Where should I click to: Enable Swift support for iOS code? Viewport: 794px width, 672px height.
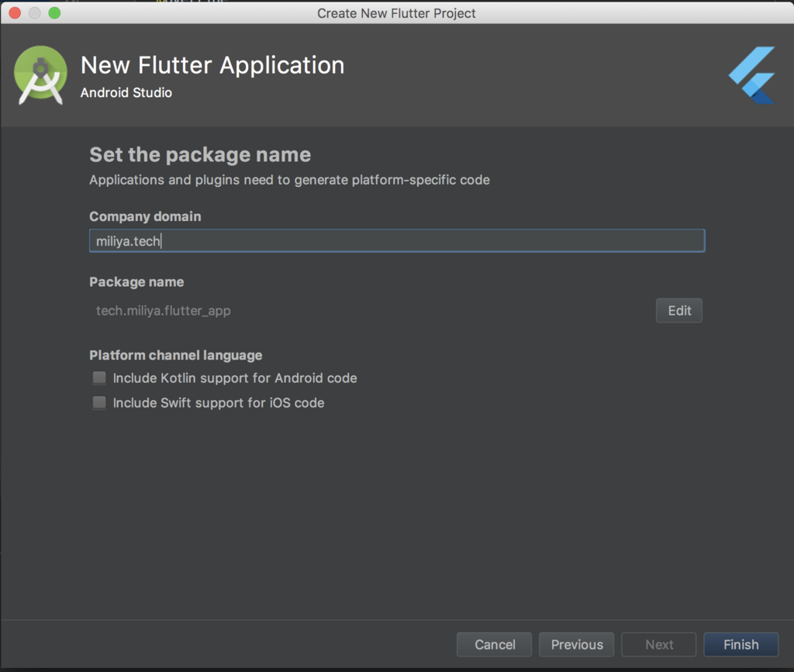click(99, 403)
